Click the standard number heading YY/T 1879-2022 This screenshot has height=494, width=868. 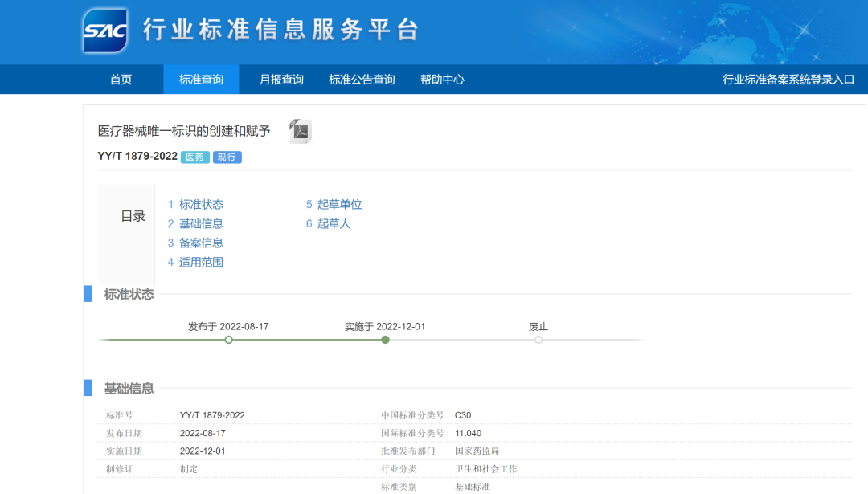point(137,157)
